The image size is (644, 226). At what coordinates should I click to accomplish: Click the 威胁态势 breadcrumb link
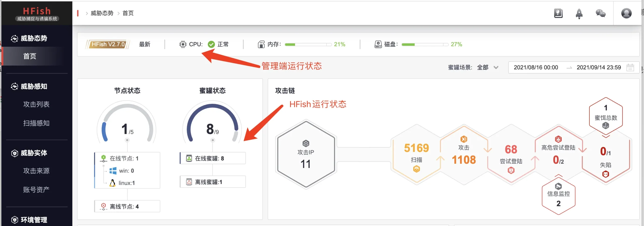102,13
